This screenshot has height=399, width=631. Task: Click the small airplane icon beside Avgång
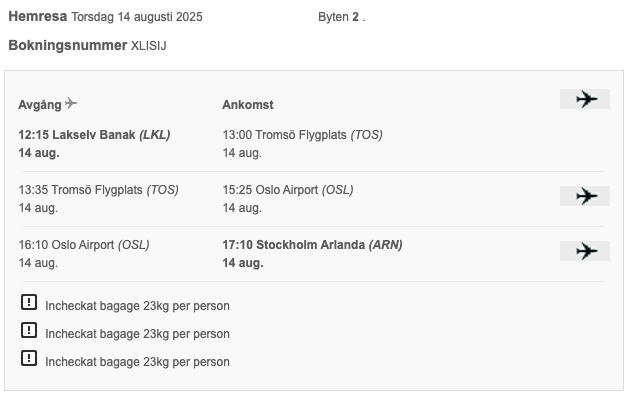(x=71, y=103)
